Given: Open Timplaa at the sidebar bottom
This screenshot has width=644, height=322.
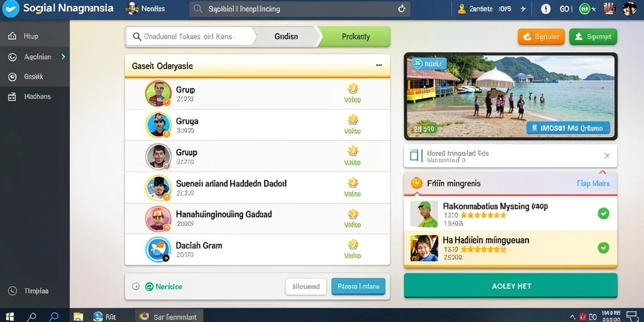Looking at the screenshot, I should 35,291.
